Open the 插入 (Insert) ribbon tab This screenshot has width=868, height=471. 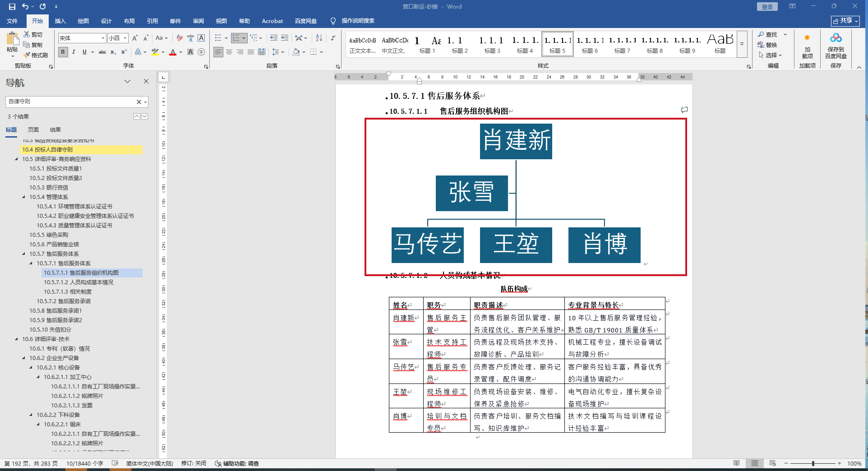(60, 21)
